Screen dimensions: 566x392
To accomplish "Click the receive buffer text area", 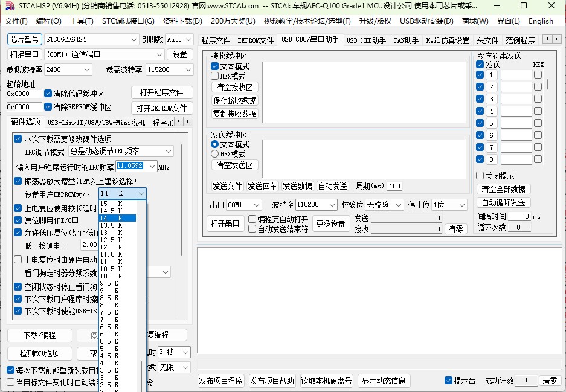I will pyautogui.click(x=364, y=93).
